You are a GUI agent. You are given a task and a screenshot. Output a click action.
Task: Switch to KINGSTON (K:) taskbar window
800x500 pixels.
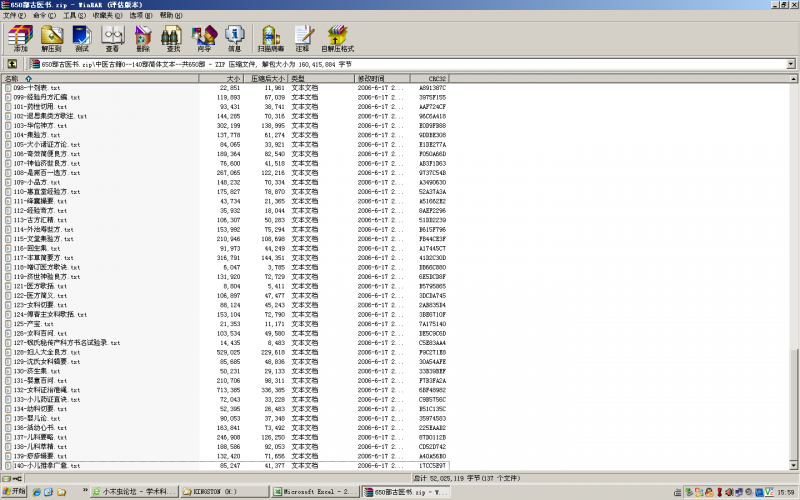click(x=224, y=492)
